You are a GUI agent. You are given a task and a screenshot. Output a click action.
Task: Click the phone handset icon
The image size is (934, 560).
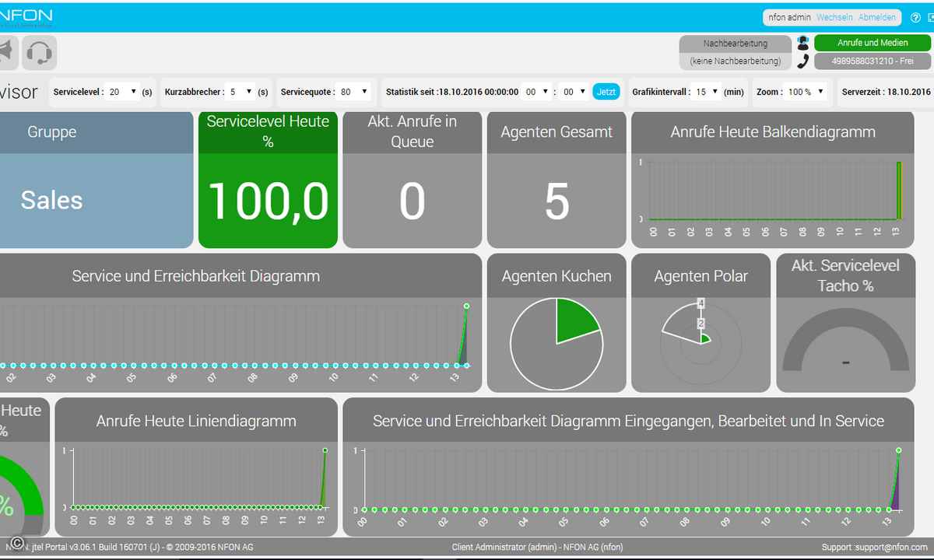click(x=802, y=61)
